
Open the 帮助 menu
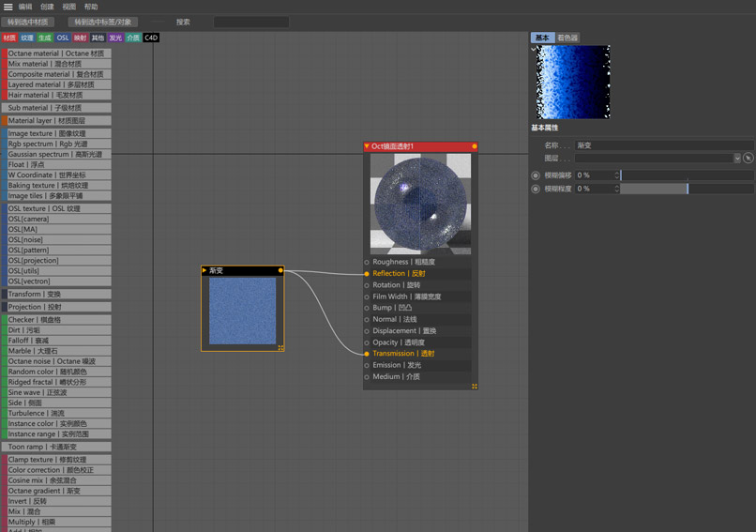91,7
